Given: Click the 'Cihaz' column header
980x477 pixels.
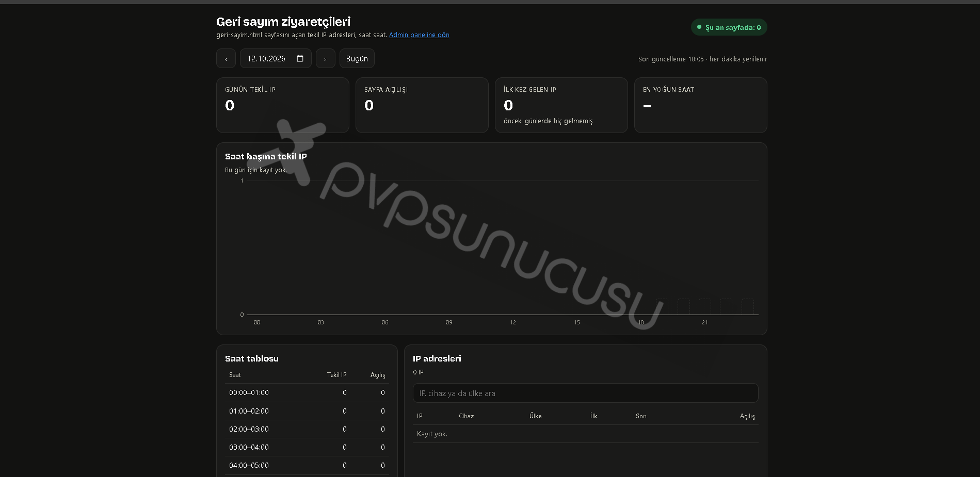Looking at the screenshot, I should click(x=467, y=416).
